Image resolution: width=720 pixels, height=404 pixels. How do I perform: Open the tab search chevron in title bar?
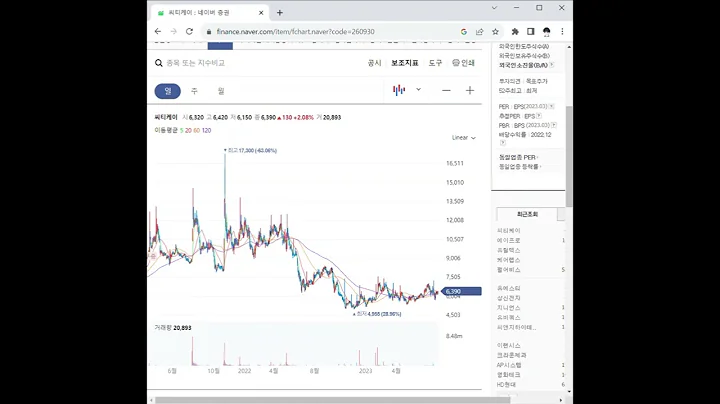(x=494, y=8)
